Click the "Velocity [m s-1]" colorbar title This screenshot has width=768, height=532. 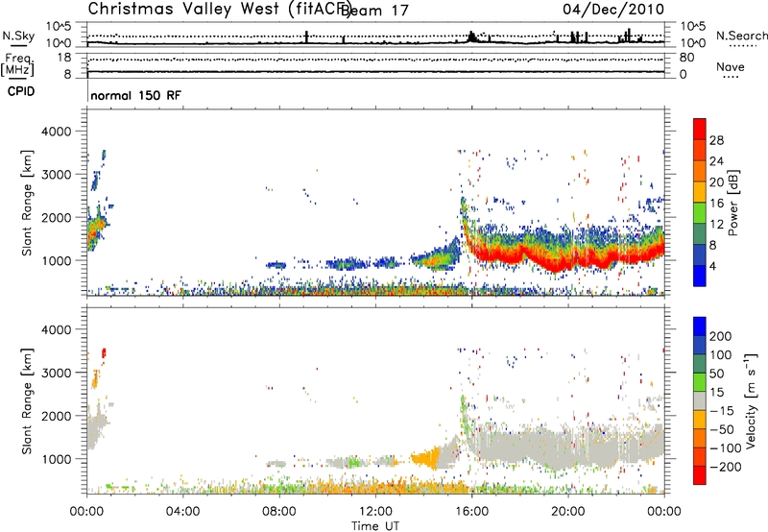click(751, 400)
